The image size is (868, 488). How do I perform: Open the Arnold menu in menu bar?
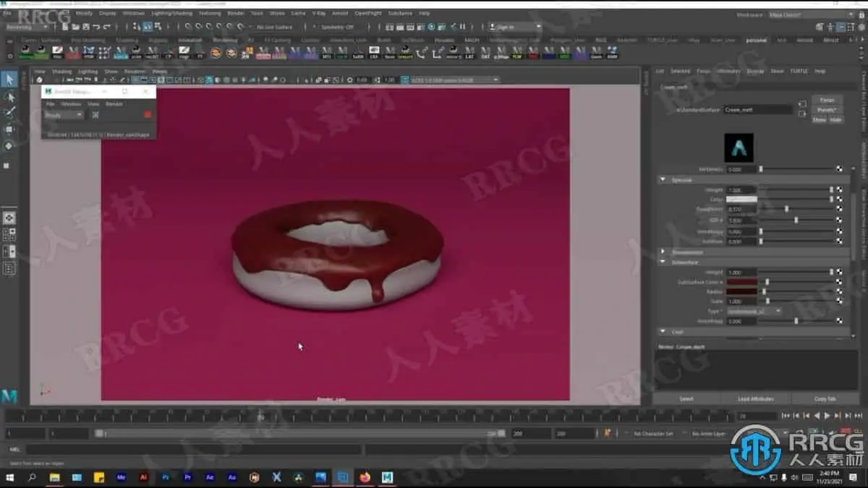coord(340,13)
